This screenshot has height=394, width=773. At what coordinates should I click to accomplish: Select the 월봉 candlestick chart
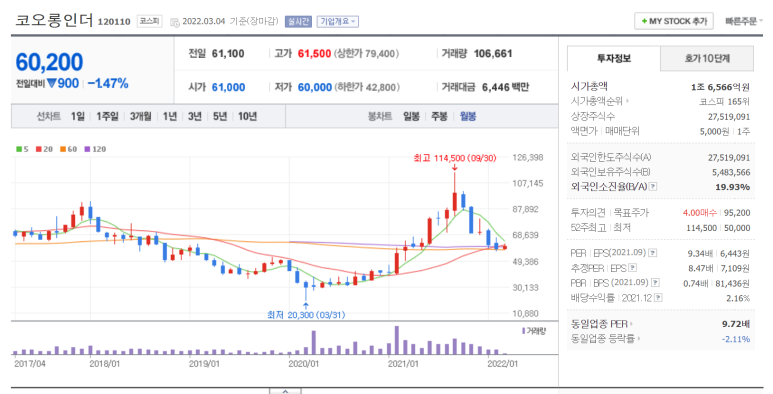click(468, 116)
